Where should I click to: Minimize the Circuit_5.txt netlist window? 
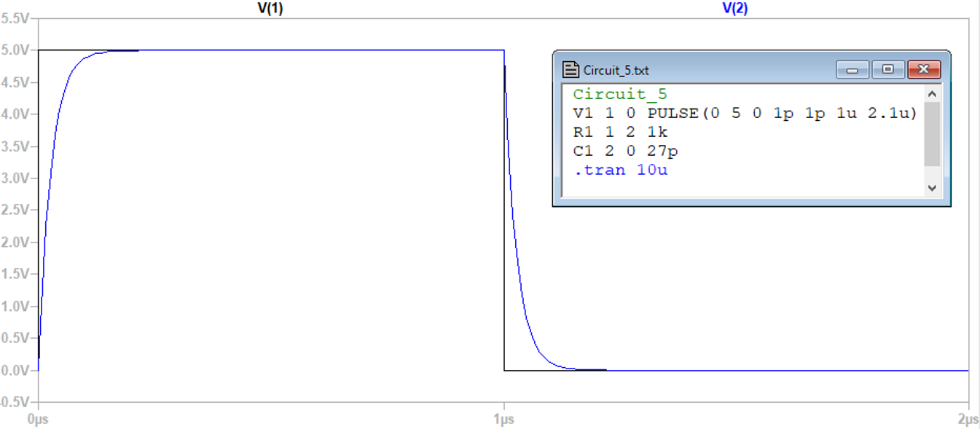click(852, 70)
